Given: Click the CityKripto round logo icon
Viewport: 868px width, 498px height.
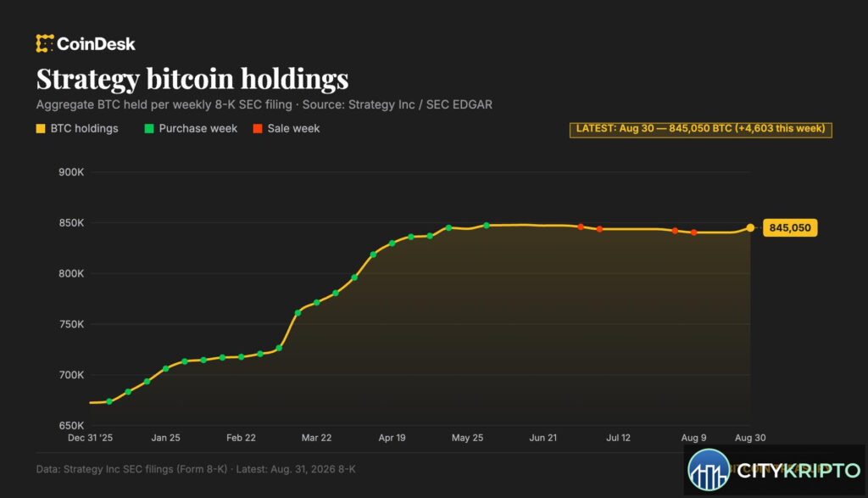Looking at the screenshot, I should [709, 470].
